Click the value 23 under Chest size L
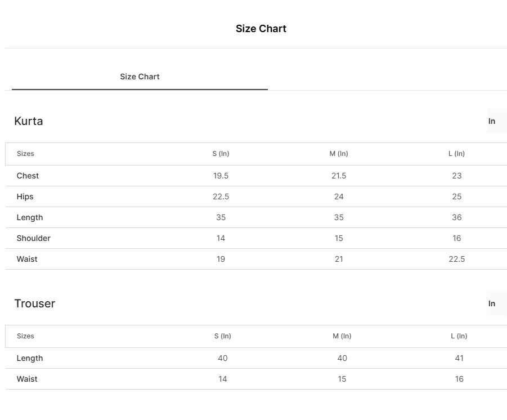The height and width of the screenshot is (420, 507). click(x=456, y=176)
